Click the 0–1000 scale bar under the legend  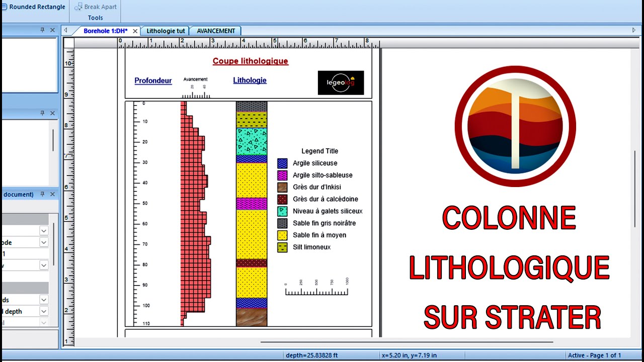tap(316, 287)
